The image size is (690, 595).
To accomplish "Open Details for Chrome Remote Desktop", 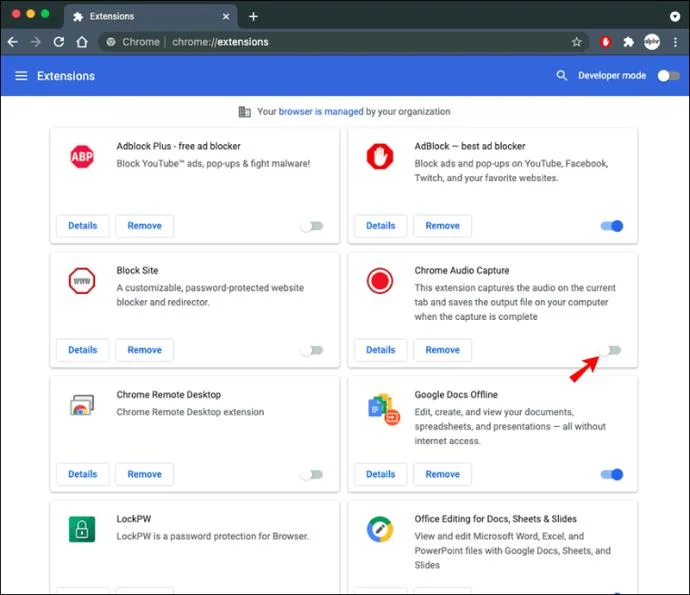I will tap(83, 474).
